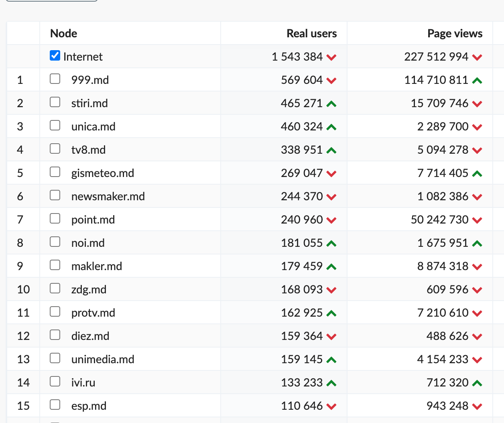Check the unica.md checkbox
The image size is (504, 423).
coord(55,125)
